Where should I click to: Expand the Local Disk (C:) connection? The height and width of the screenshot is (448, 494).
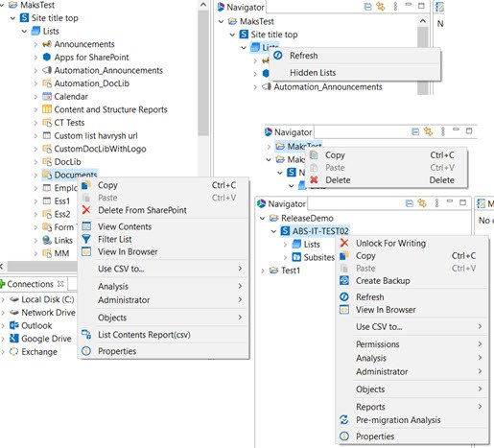click(3, 299)
